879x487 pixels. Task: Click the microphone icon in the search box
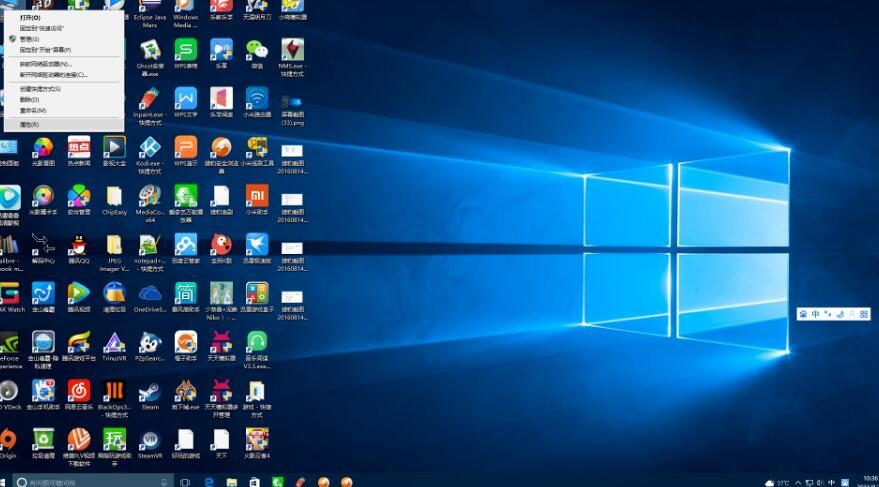(164, 482)
